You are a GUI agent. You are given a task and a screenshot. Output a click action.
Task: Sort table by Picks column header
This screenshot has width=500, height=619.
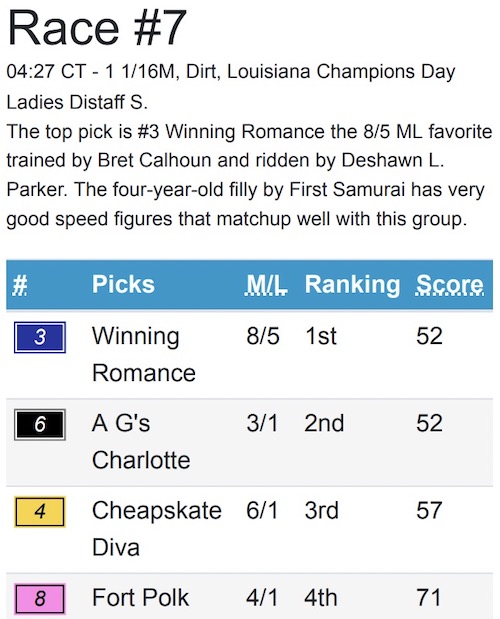tap(123, 284)
